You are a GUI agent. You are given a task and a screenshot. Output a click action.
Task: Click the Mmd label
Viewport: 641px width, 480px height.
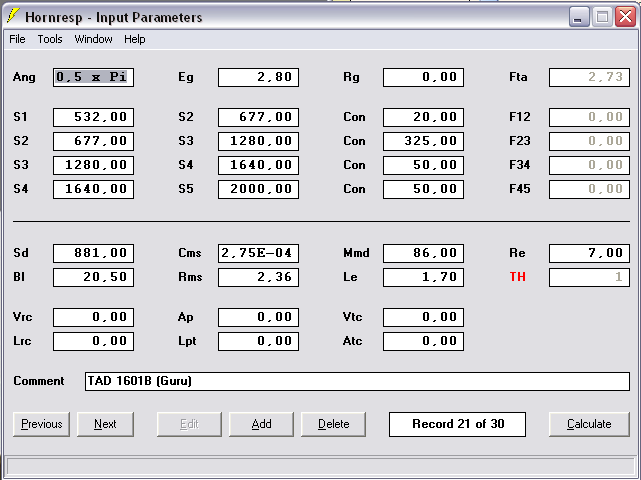356,253
